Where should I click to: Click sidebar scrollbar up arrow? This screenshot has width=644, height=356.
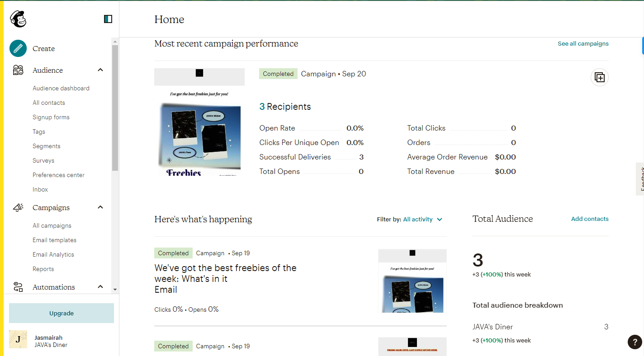click(x=115, y=42)
